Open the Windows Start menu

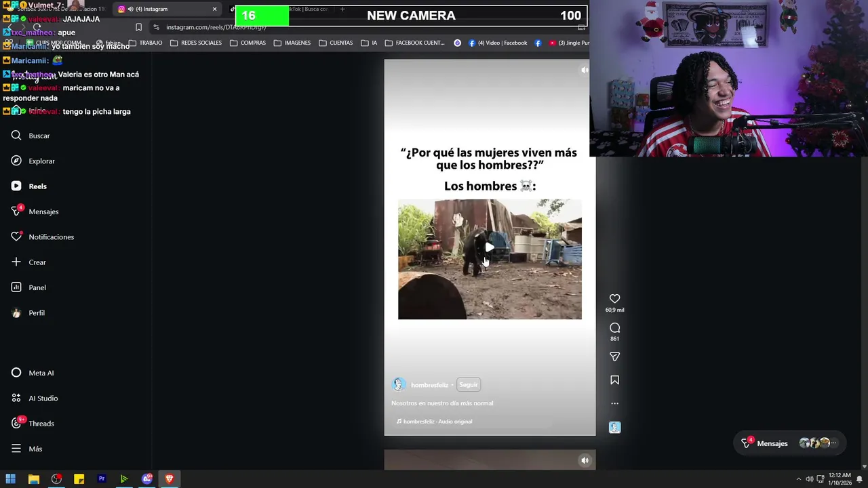click(x=11, y=479)
